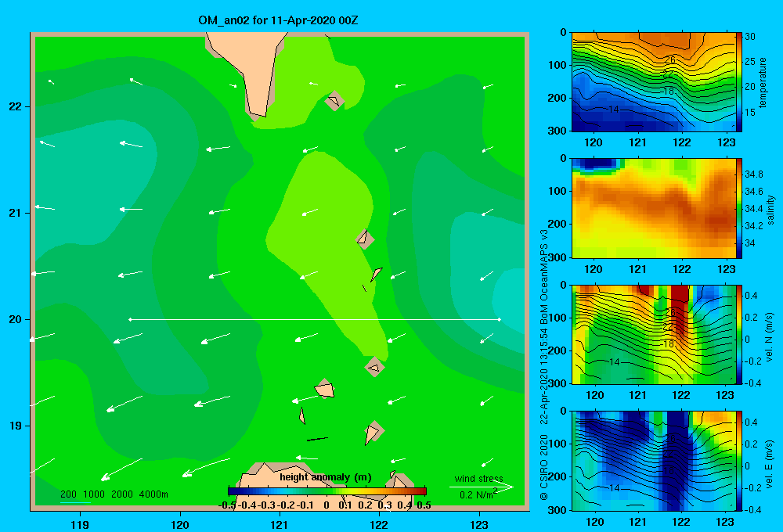Screen dimensions: 783x532
Task: Click the '-0.4' tick on vel. E scale
Action: [753, 509]
